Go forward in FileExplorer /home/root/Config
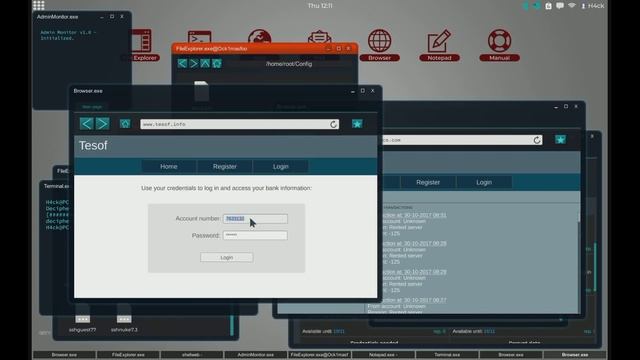Screen dimensions: 640x360 193,63
